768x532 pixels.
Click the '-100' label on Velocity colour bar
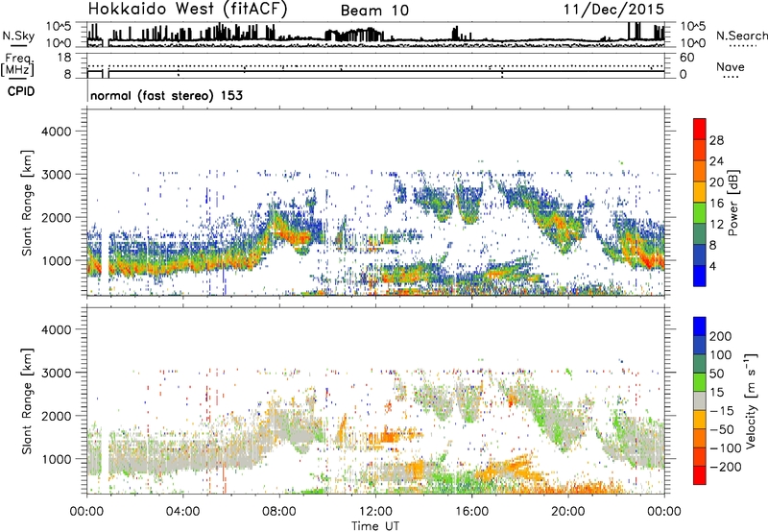pos(725,448)
